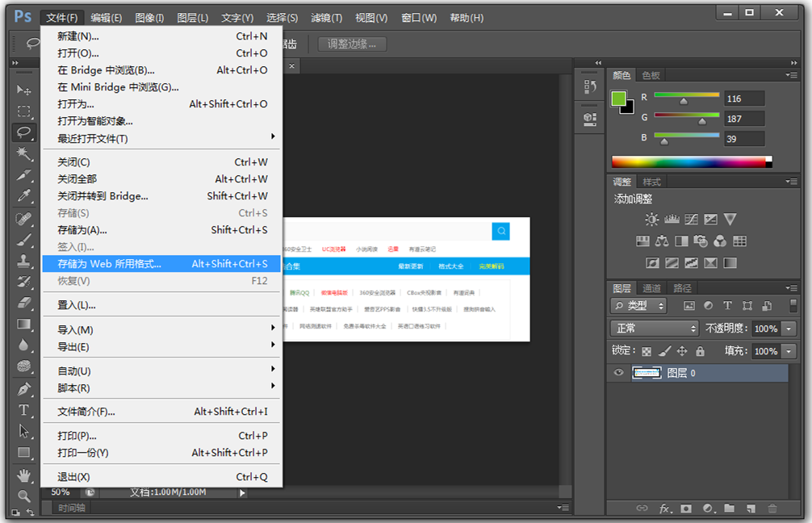Toggle lock position

point(682,351)
